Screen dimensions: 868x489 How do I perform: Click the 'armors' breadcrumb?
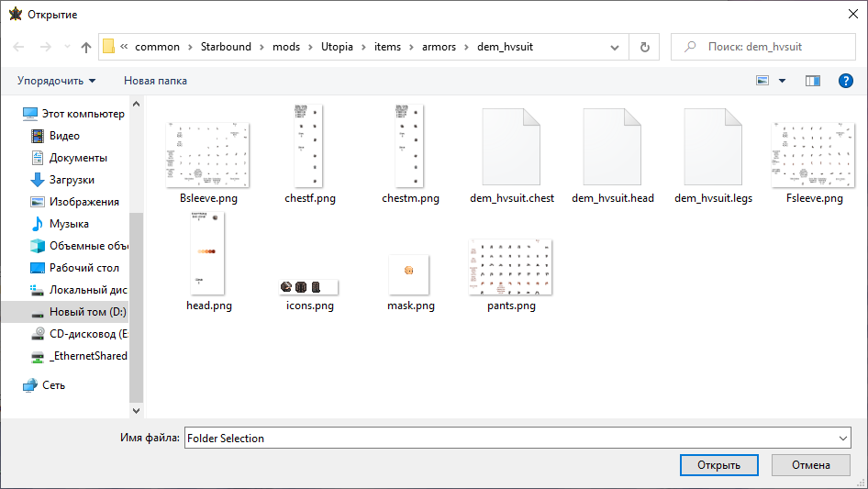point(439,47)
